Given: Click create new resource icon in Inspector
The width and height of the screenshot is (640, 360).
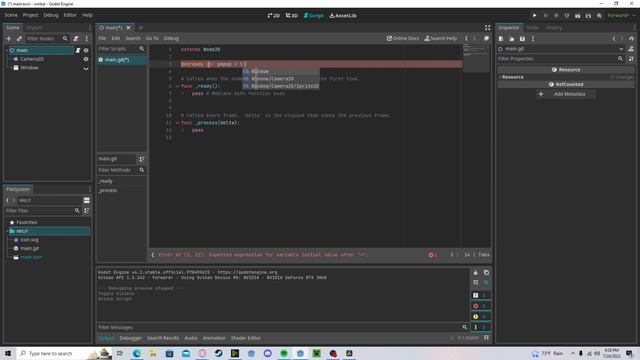Looking at the screenshot, I should [x=501, y=39].
